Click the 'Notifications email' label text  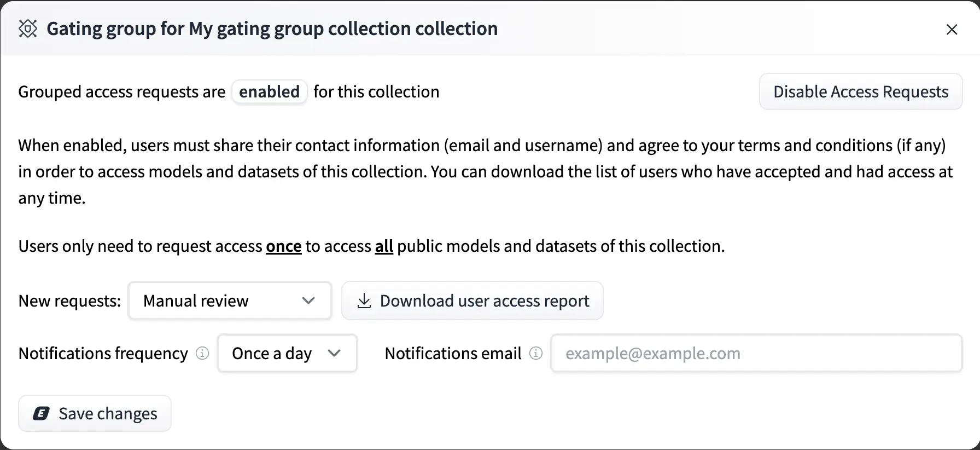point(453,354)
